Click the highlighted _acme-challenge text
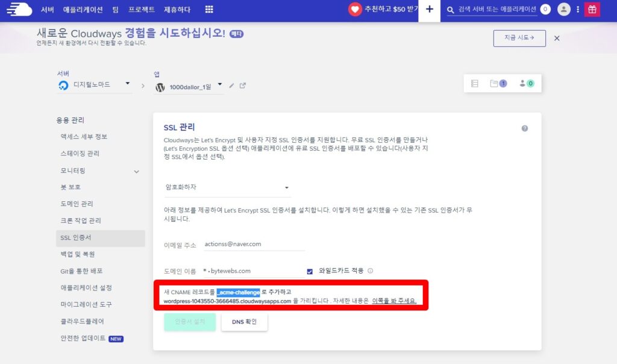 pos(238,292)
